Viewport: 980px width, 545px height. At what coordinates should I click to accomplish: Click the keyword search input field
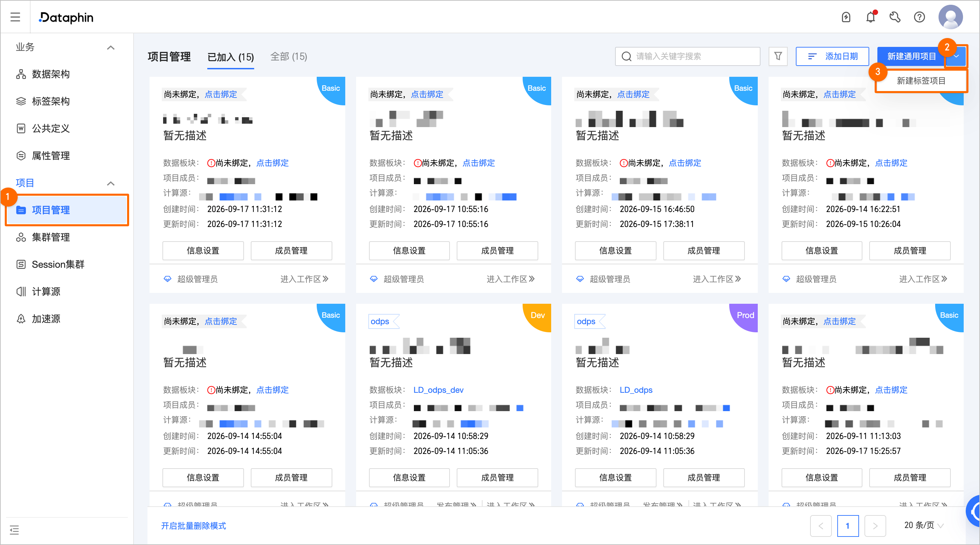coord(687,56)
